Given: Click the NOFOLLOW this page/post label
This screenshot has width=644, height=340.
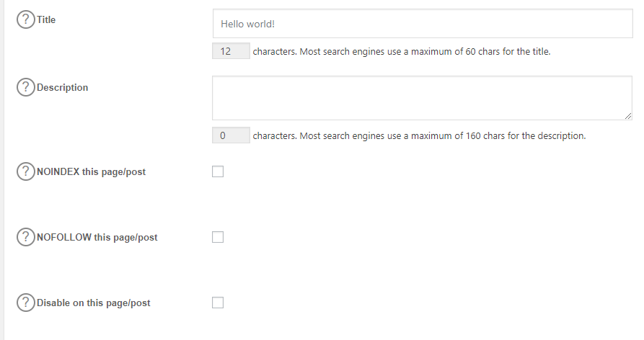Looking at the screenshot, I should point(97,238).
